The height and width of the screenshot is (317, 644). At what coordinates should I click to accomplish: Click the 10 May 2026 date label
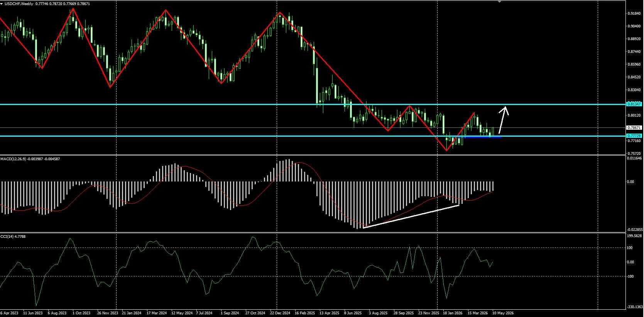coord(503,313)
